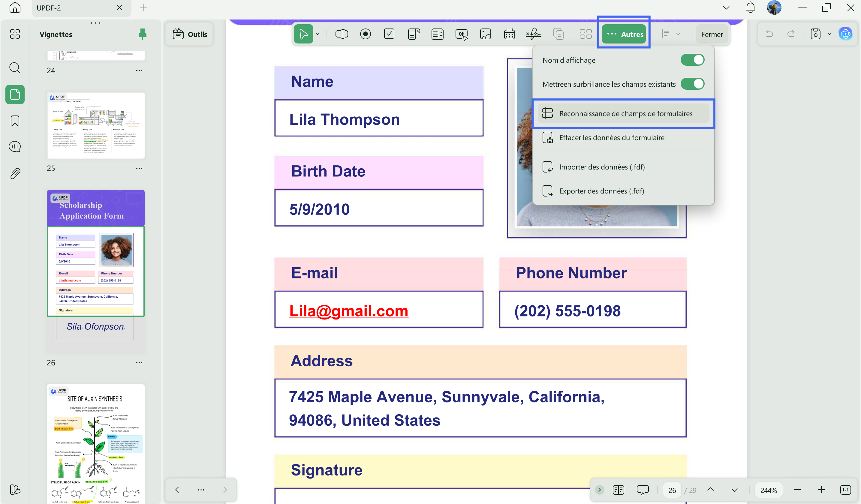The image size is (861, 504).
Task: Open the thumbnails grid sidebar icon
Action: [15, 34]
